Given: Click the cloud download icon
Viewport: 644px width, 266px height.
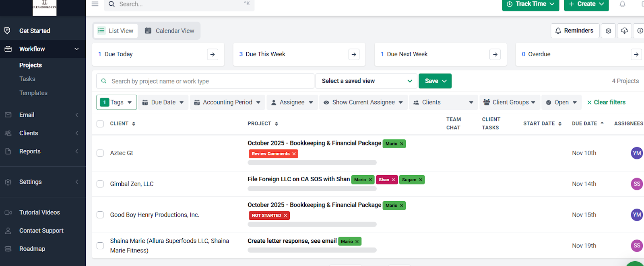Looking at the screenshot, I should (x=624, y=31).
